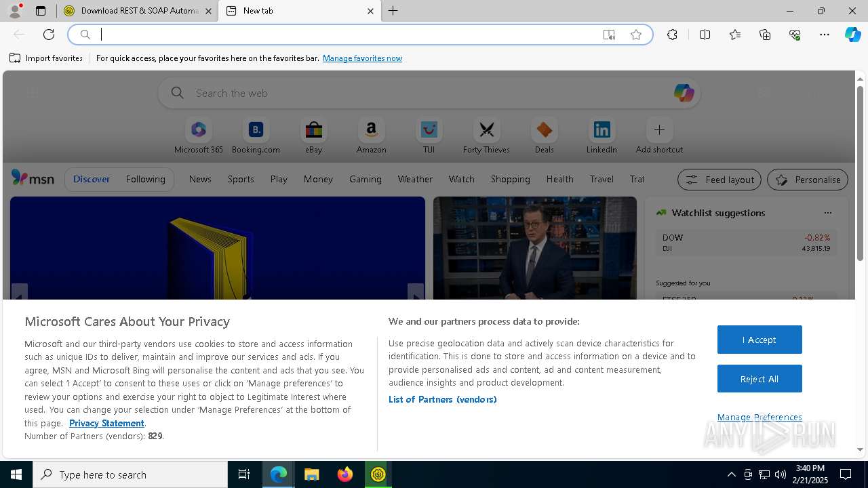Open Copilot icon in search box
The width and height of the screenshot is (868, 488).
pos(684,93)
